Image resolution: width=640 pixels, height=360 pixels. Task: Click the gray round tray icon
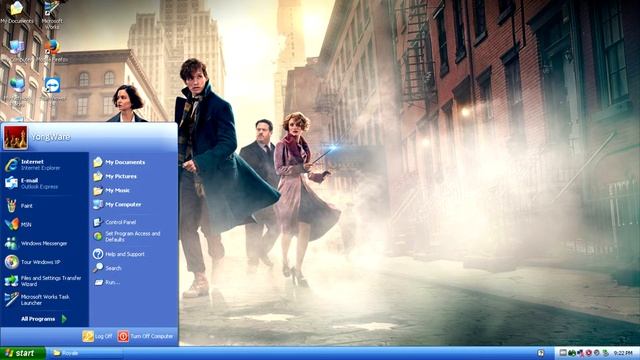click(597, 353)
